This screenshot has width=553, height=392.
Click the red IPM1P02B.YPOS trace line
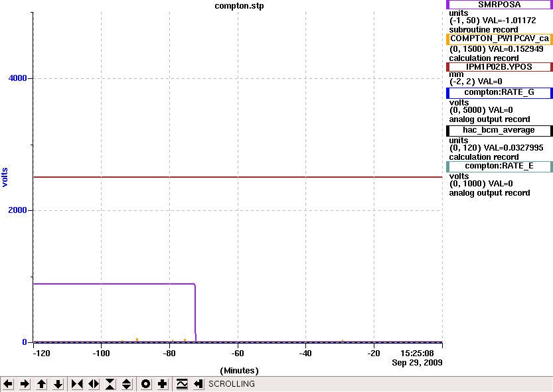tap(238, 177)
